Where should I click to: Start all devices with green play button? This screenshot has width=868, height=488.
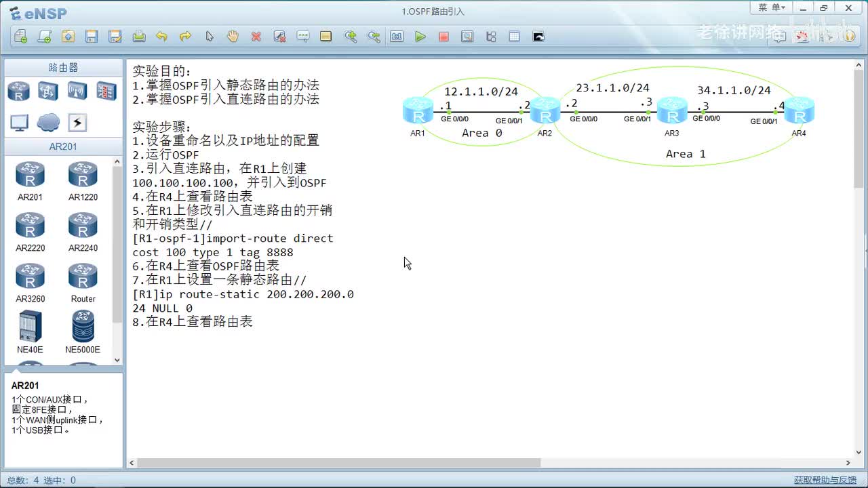[x=420, y=37]
